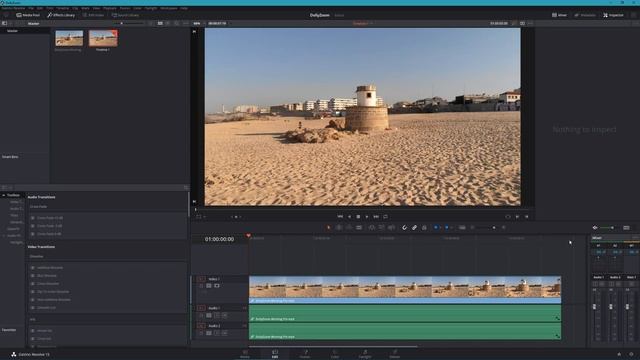The width and height of the screenshot is (640, 360).
Task: Mute the Audio 1 track
Action: [x=224, y=315]
